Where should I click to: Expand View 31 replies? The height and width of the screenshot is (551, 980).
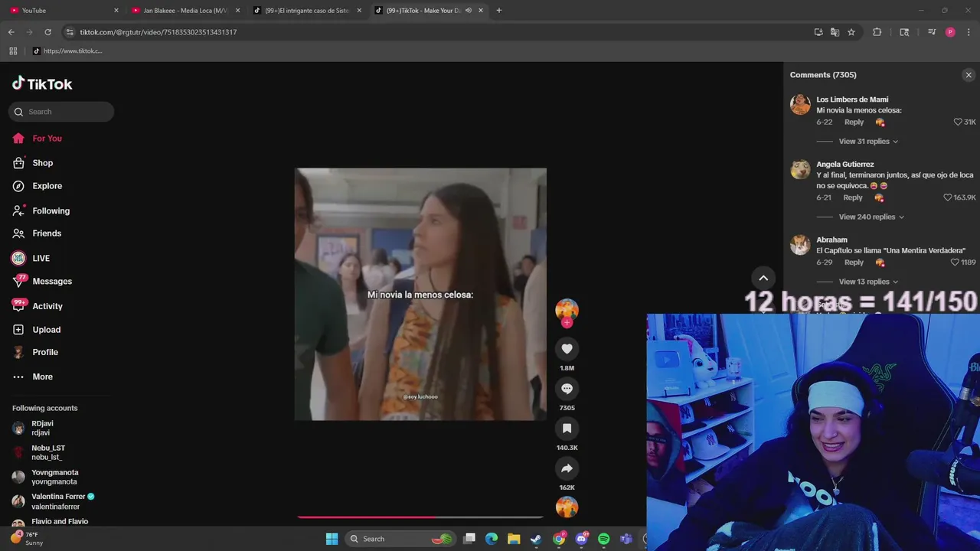click(868, 142)
